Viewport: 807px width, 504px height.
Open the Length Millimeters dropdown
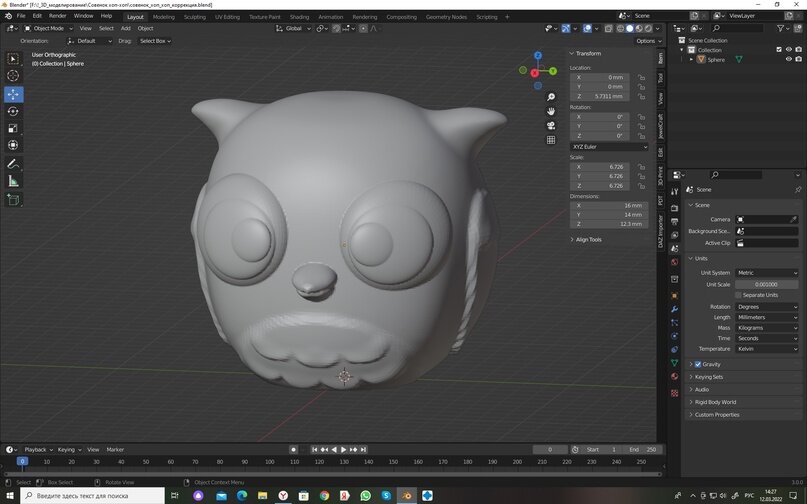766,317
